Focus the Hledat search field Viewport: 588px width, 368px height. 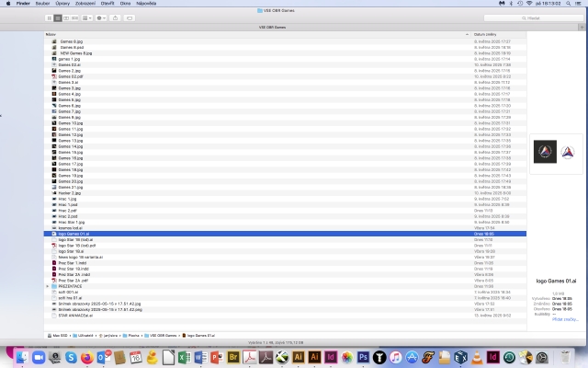coord(533,18)
